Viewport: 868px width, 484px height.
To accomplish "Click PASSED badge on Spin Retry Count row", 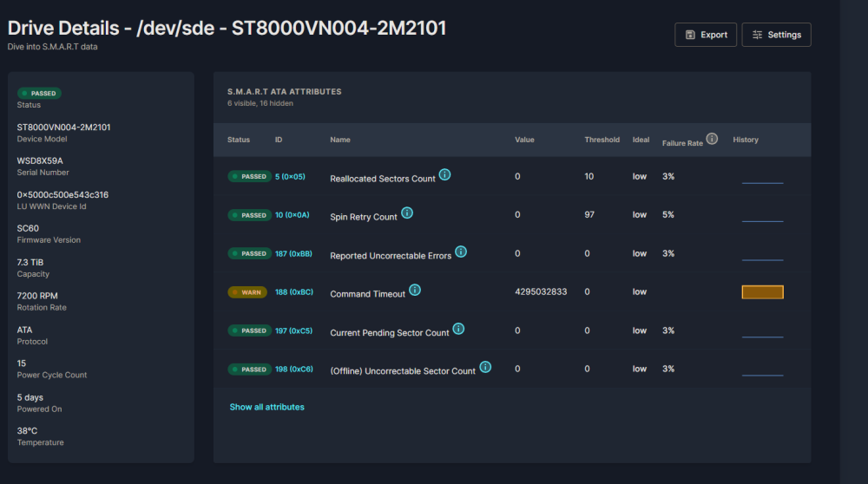I will tap(250, 215).
